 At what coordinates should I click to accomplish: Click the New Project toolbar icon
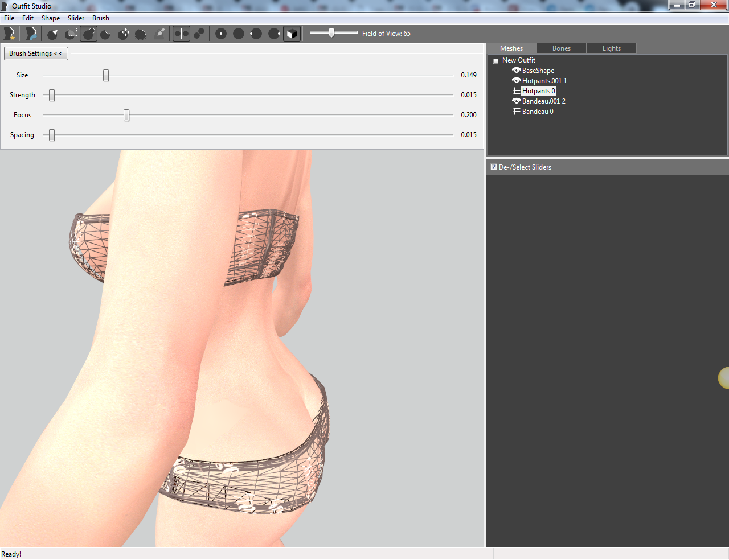(10, 34)
